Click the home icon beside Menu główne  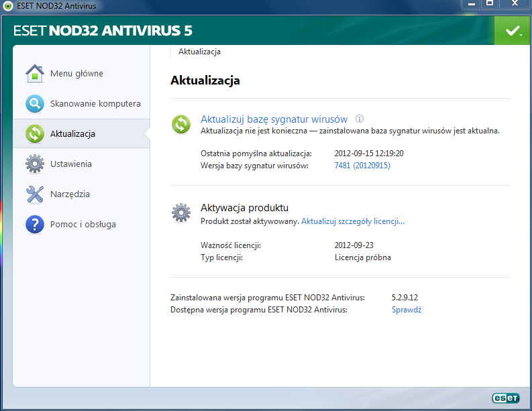click(x=35, y=73)
